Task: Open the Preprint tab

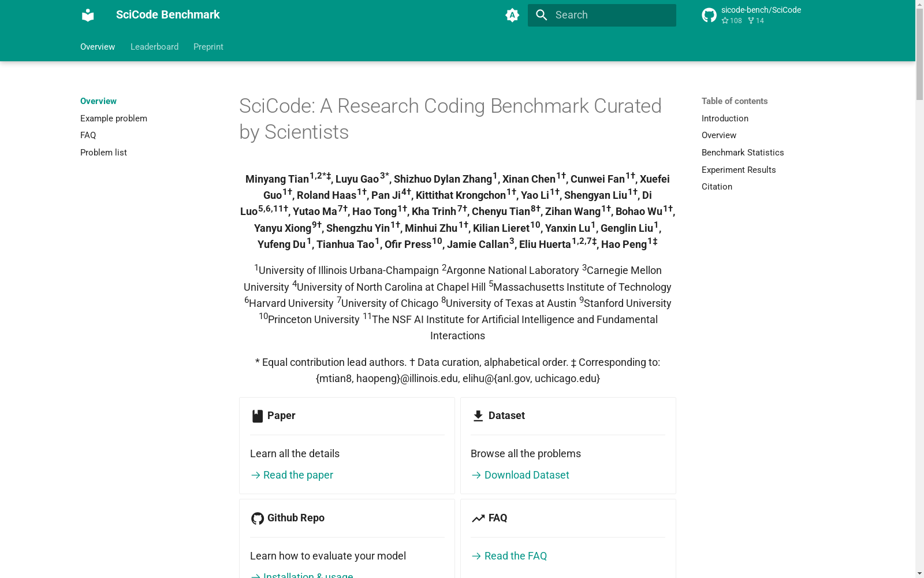Action: point(208,47)
